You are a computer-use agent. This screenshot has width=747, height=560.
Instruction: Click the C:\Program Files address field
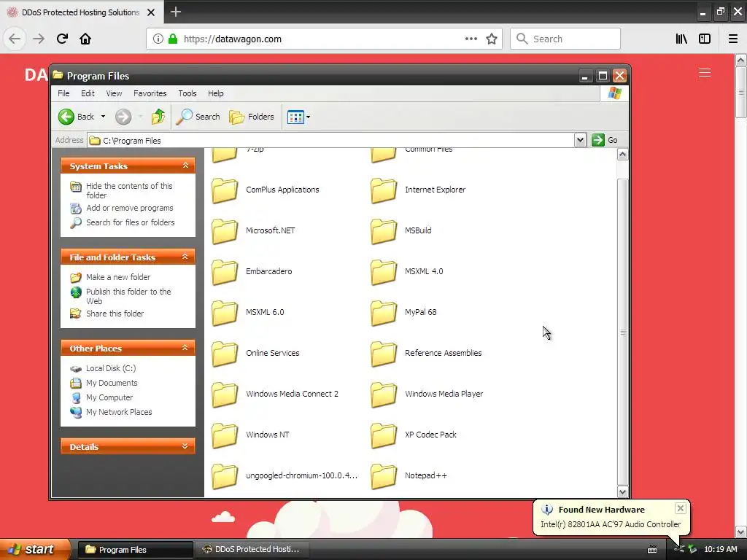tap(330, 141)
